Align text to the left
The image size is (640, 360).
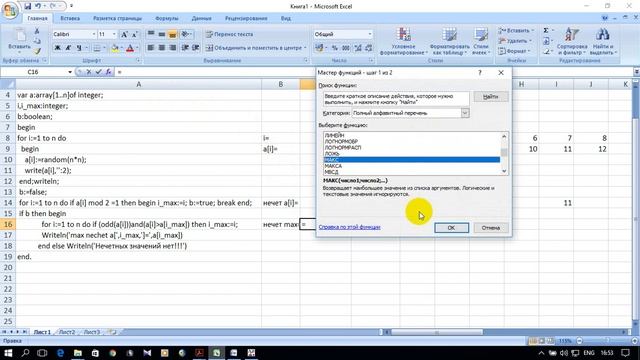pos(151,48)
